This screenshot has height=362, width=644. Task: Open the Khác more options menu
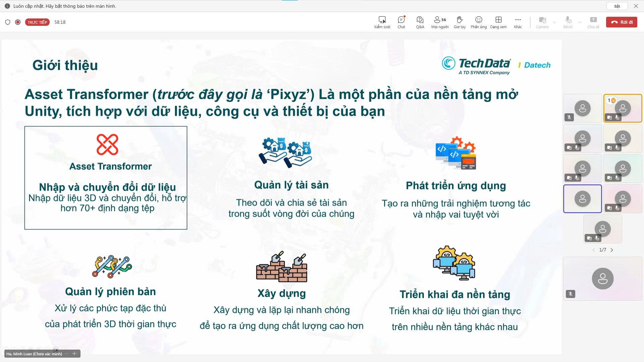[x=518, y=22]
